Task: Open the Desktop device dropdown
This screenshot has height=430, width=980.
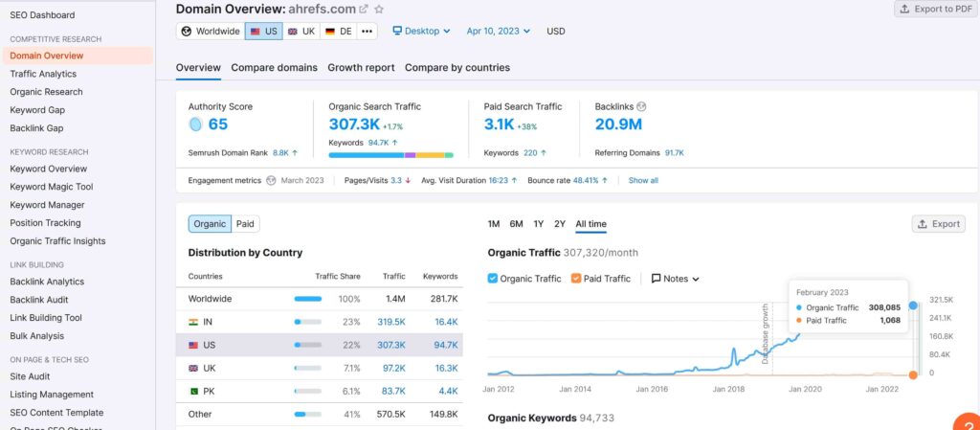Action: [421, 31]
